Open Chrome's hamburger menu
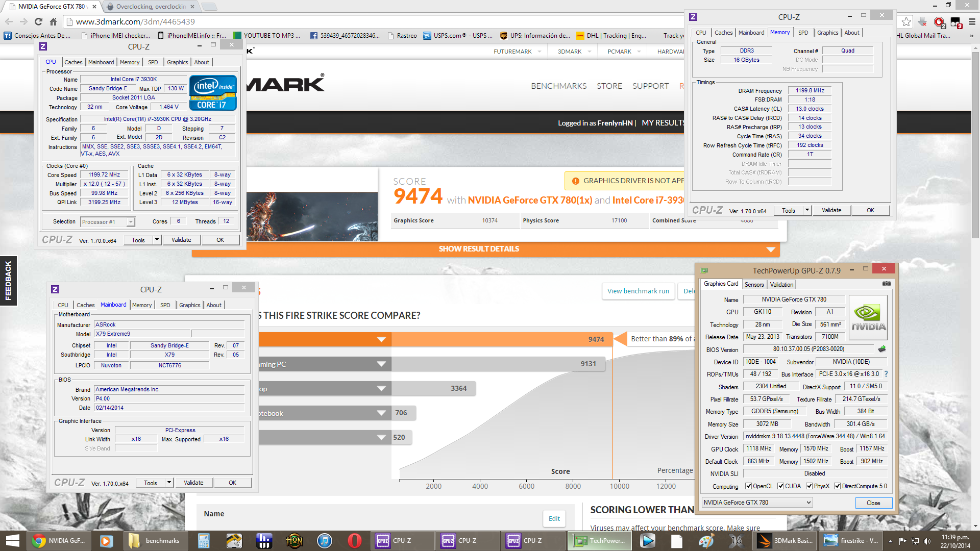980x551 pixels. click(x=972, y=21)
